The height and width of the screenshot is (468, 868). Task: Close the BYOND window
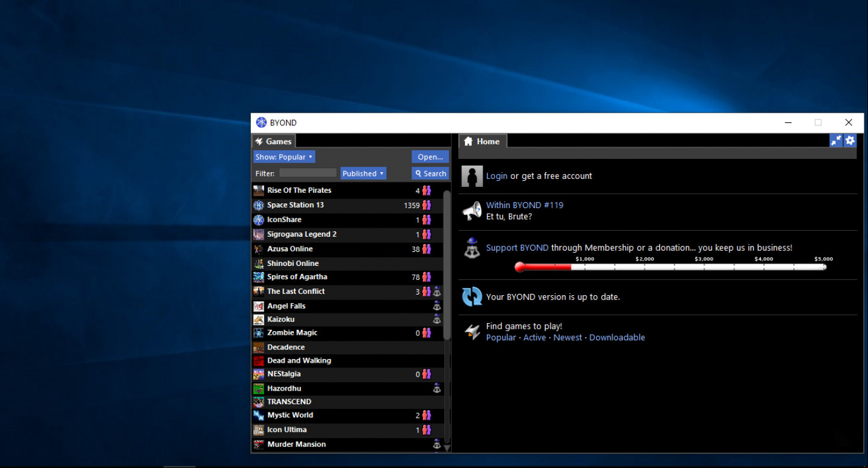click(849, 122)
